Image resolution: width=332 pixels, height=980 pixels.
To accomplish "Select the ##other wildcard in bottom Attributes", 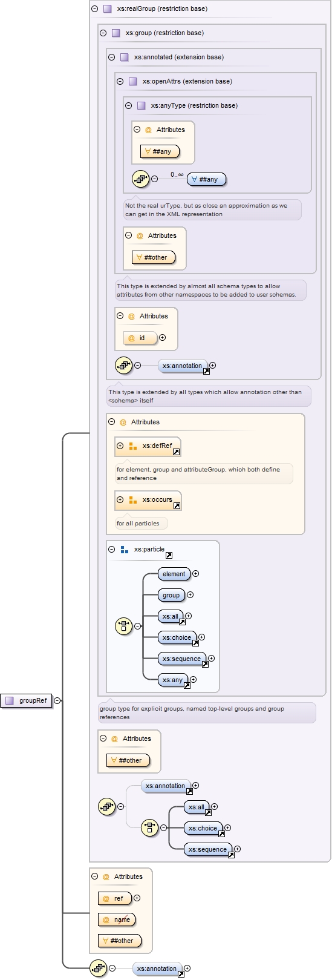I will tap(120, 941).
